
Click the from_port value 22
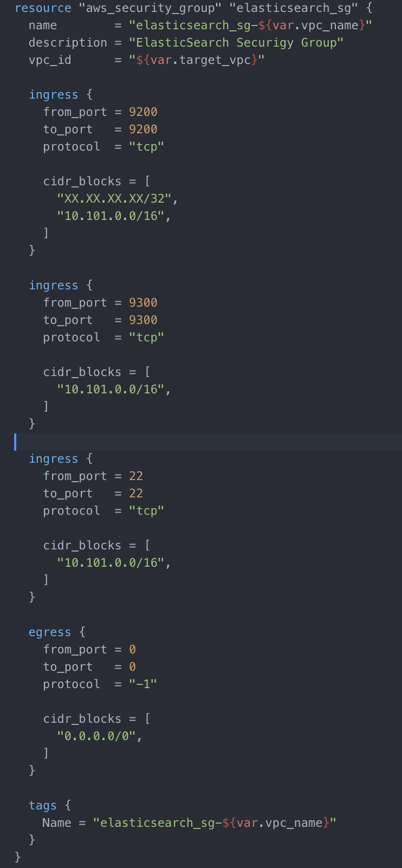136,476
